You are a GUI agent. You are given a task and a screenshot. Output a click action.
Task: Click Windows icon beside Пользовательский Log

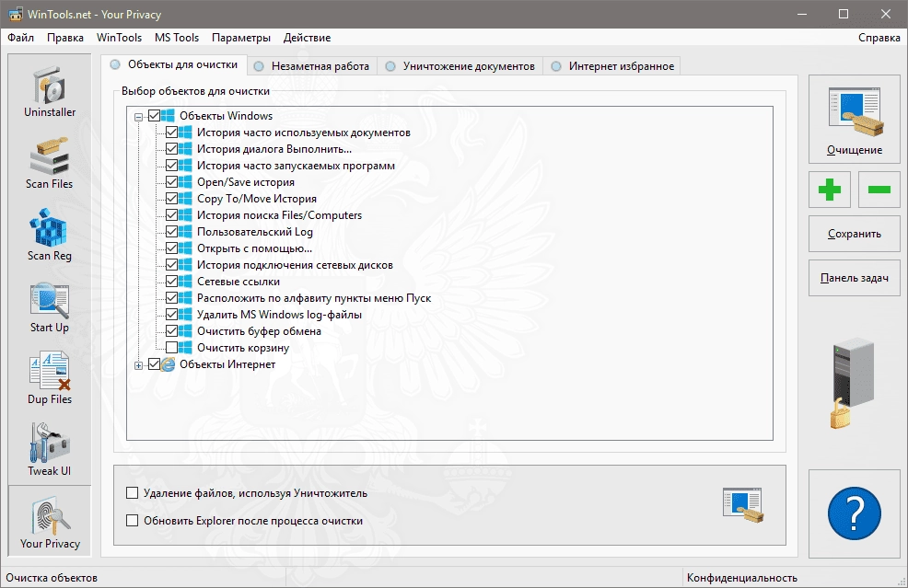pos(185,232)
